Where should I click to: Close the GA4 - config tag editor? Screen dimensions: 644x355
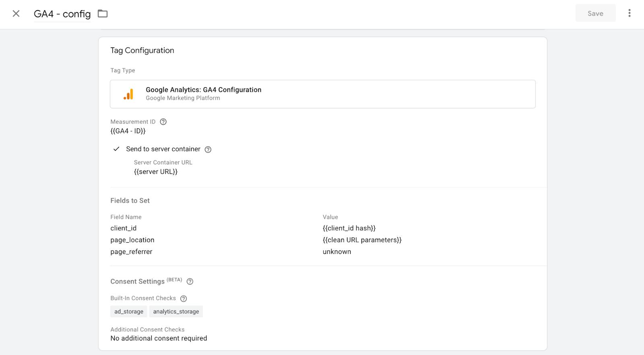click(x=16, y=14)
